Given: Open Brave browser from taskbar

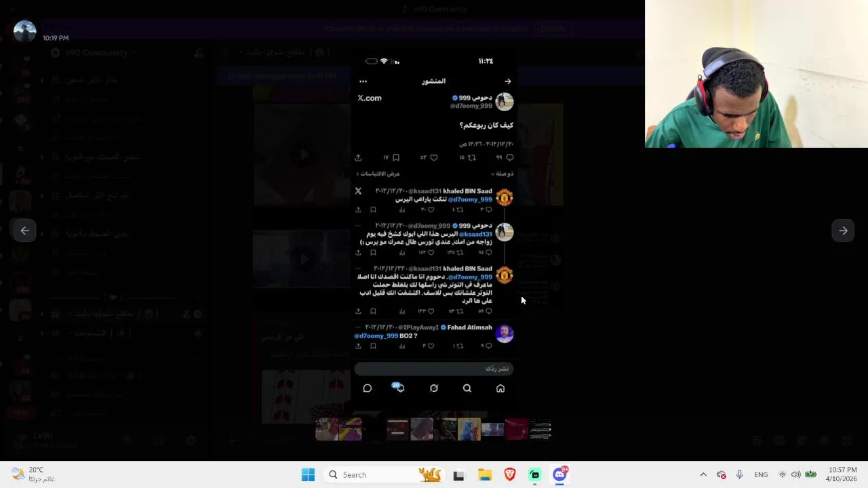Looking at the screenshot, I should [510, 475].
